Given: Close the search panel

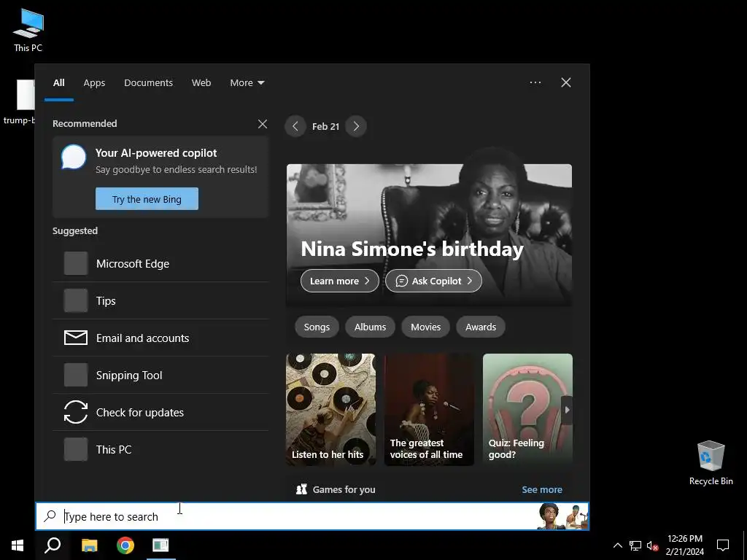Looking at the screenshot, I should (x=566, y=82).
